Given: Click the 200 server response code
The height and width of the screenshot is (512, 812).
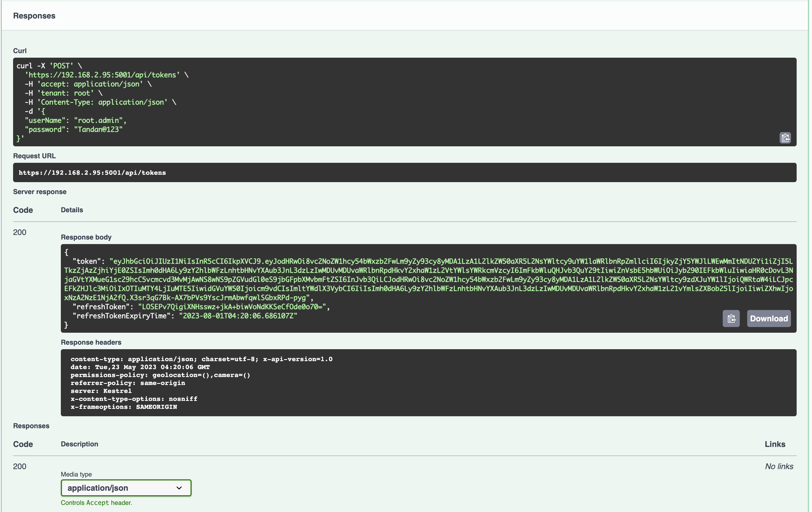Looking at the screenshot, I should 20,232.
